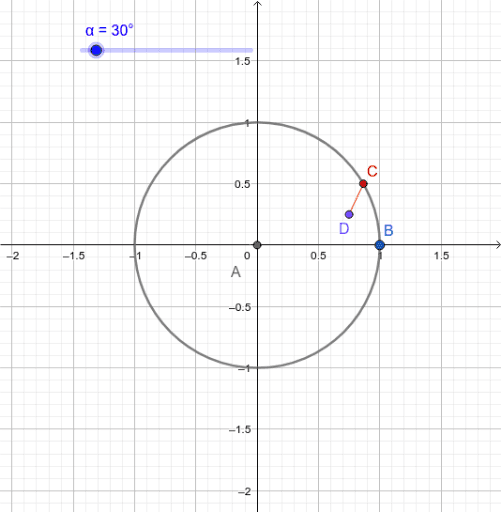Click the –2 label on the y-axis
Viewport: 501px width, 512px height.
[245, 491]
